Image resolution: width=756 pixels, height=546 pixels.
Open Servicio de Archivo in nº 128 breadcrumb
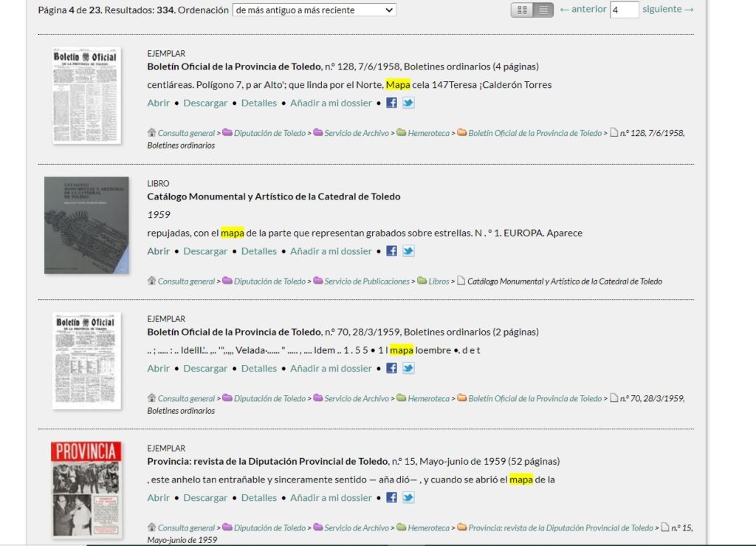(357, 133)
